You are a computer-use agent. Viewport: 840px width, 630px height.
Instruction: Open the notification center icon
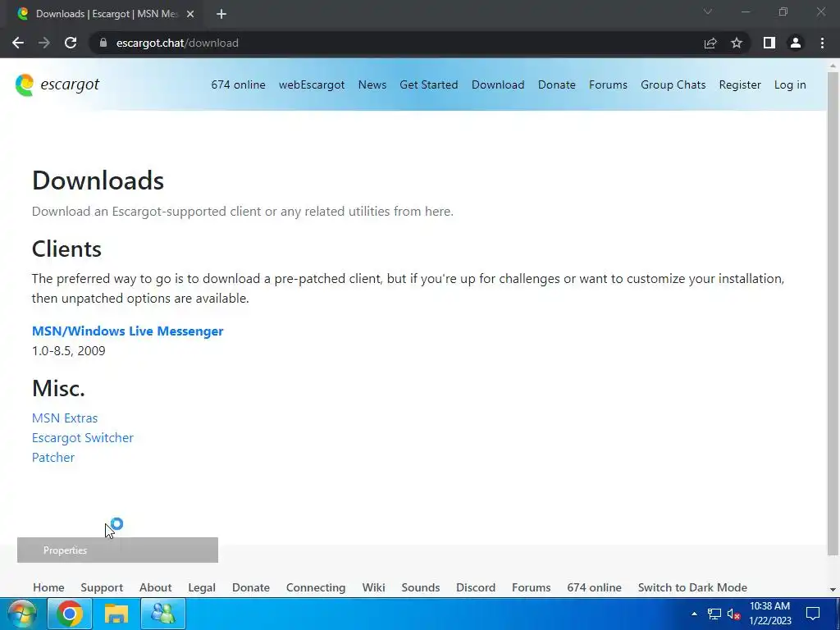pos(813,614)
